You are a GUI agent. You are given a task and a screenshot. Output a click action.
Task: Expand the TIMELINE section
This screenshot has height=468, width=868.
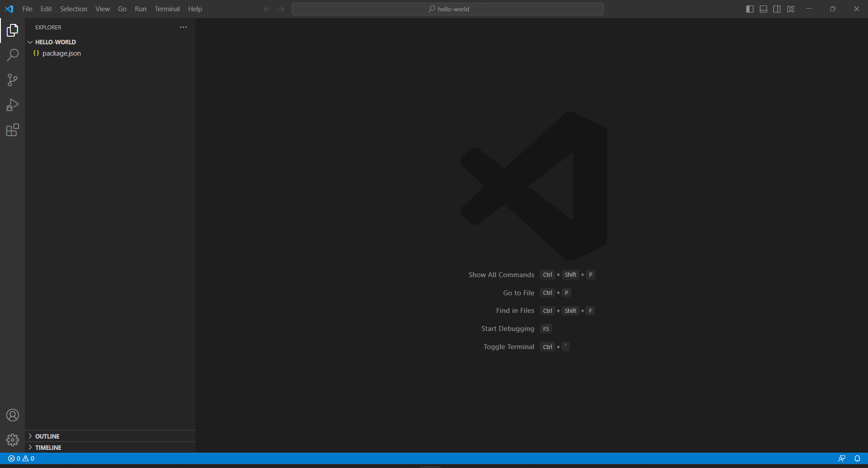[48, 447]
